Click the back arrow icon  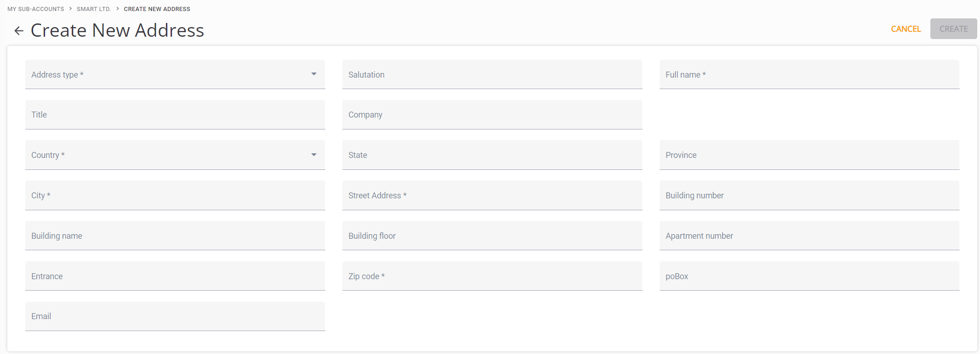pos(19,31)
